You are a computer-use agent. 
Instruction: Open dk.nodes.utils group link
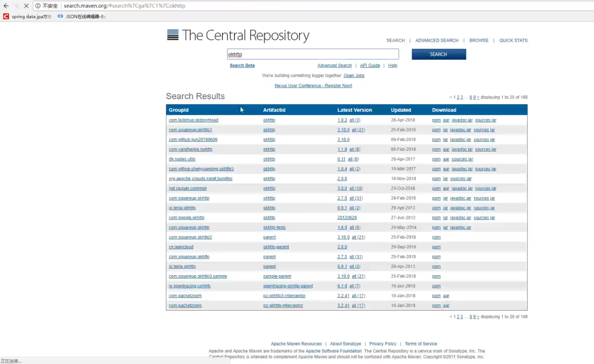pyautogui.click(x=182, y=159)
